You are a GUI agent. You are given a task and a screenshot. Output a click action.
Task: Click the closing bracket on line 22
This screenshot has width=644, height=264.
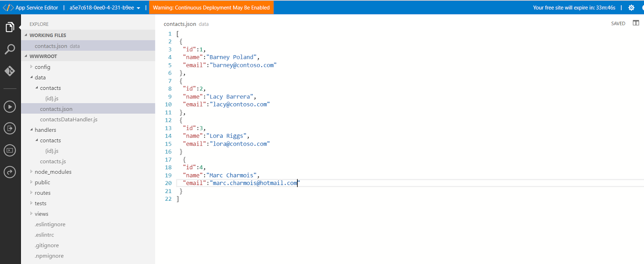[x=178, y=199]
